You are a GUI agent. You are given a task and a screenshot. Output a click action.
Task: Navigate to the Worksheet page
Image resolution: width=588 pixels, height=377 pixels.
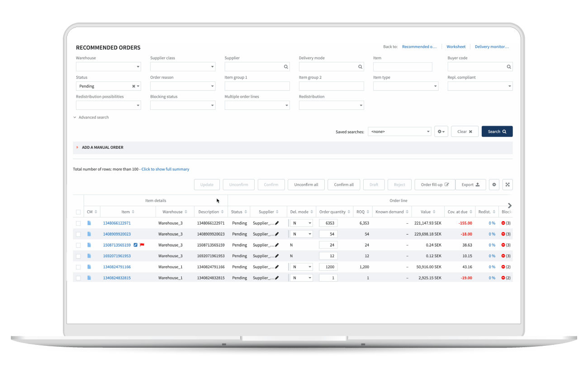tap(456, 46)
